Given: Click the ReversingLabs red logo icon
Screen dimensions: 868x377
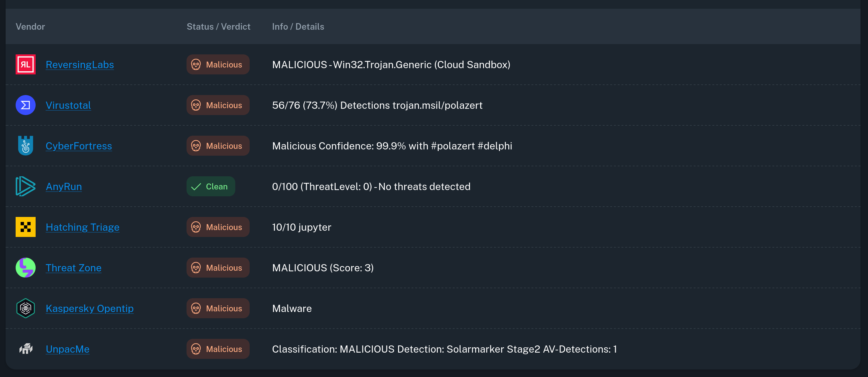Looking at the screenshot, I should [x=25, y=64].
